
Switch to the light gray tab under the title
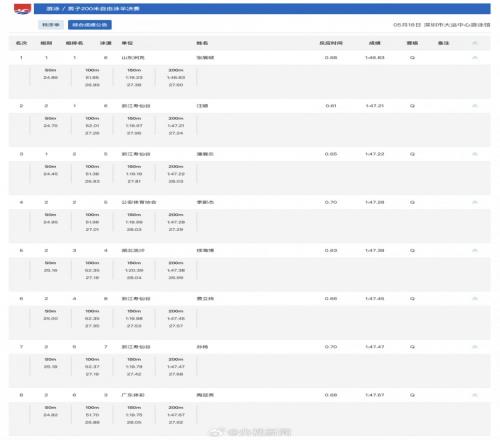pos(51,25)
